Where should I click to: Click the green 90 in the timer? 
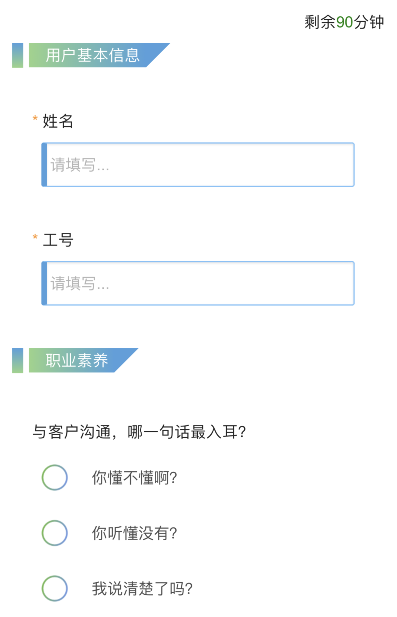[345, 22]
